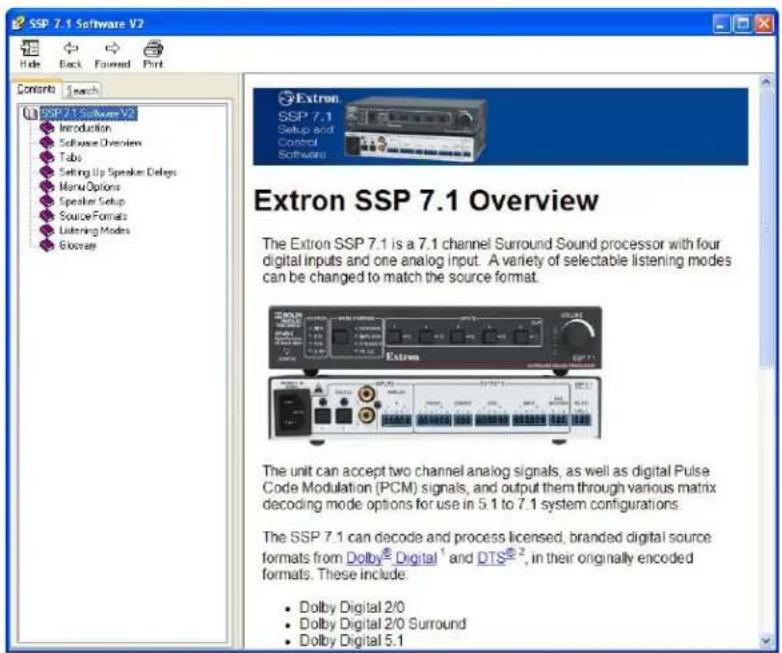782x653 pixels.
Task: Click the purple icon next to Glossary
Action: [x=47, y=245]
